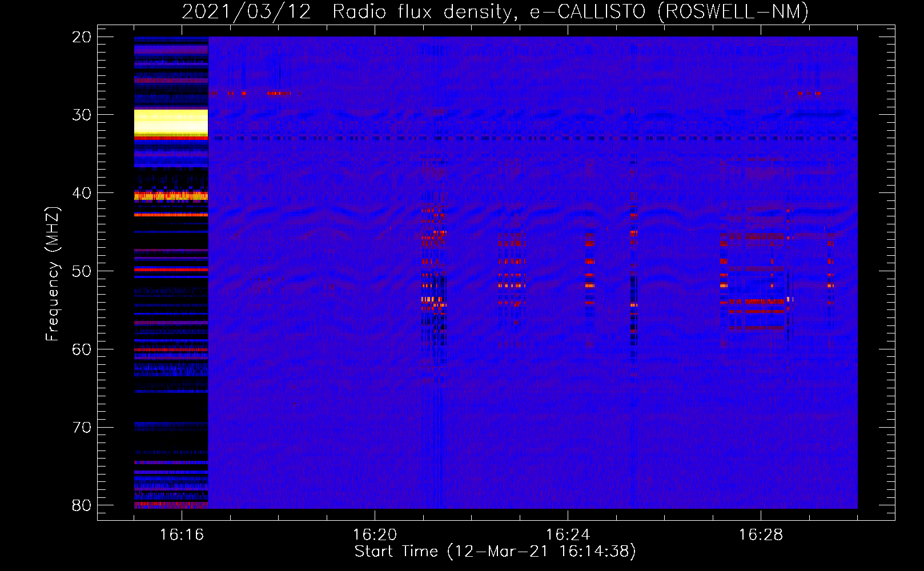Screen dimensions: 924x571
Task: Click the frequency tick label "40"
Action: 82,193
